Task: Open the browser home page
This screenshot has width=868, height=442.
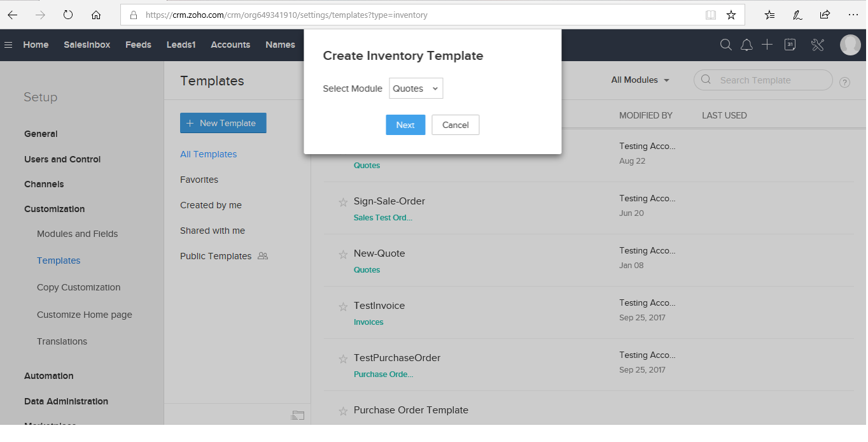Action: coord(96,15)
